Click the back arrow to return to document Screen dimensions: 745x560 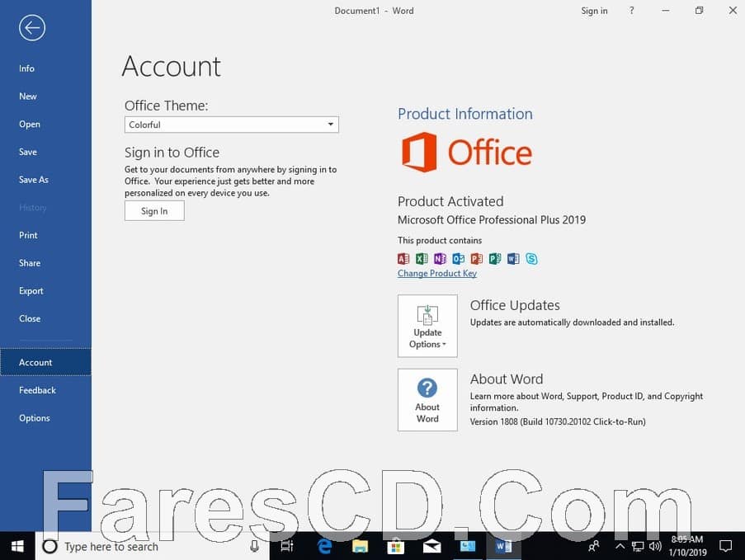[32, 28]
